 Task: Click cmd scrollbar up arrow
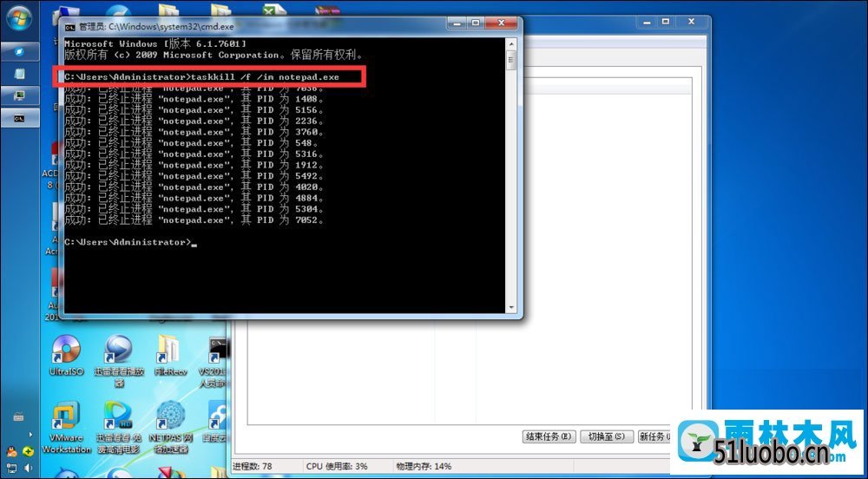(x=512, y=43)
